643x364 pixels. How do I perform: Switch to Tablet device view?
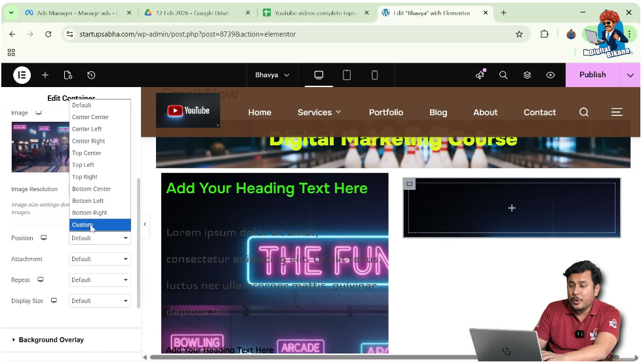tap(347, 75)
